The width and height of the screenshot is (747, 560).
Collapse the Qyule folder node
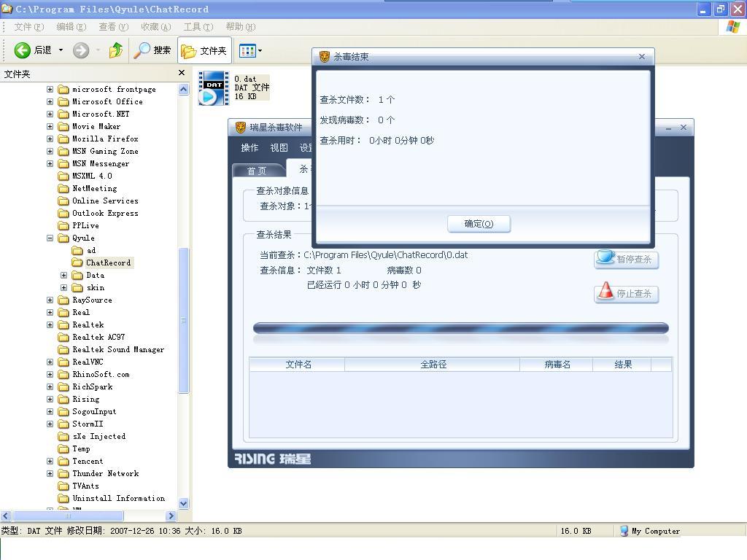(50, 238)
